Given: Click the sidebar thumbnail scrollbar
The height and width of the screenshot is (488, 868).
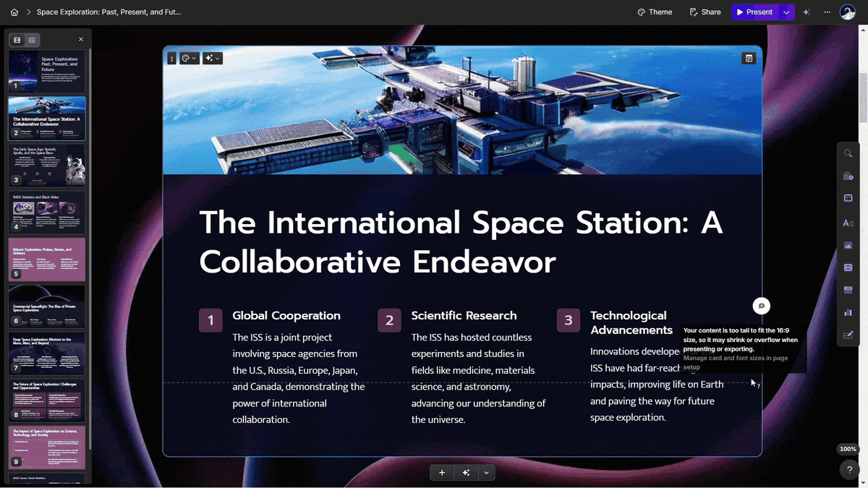Looking at the screenshot, I should pyautogui.click(x=90, y=249).
